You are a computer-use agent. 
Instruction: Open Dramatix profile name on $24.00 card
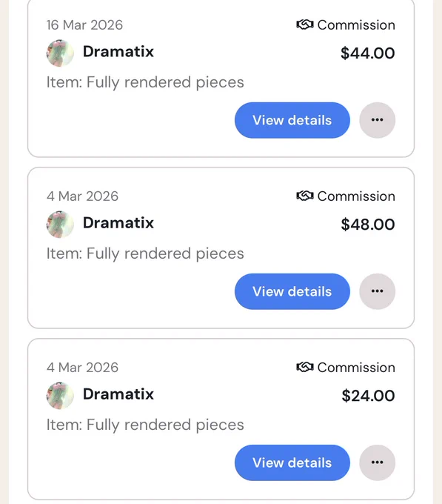pos(118,394)
